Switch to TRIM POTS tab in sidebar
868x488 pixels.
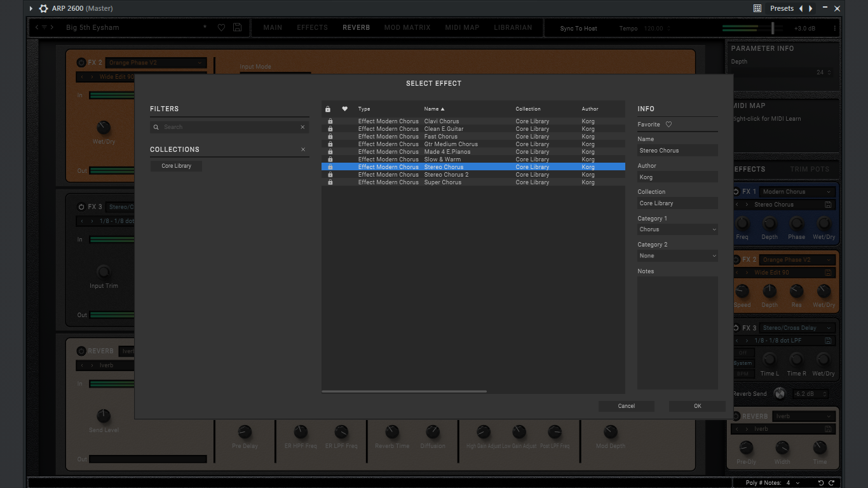tap(810, 170)
